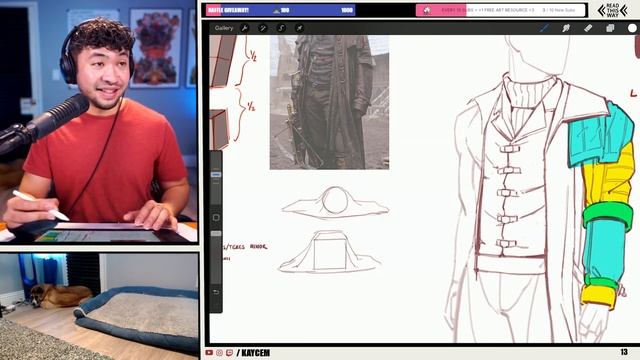Click the Undo arrow in sidebar
Screen dimensions: 640x360
216,292
